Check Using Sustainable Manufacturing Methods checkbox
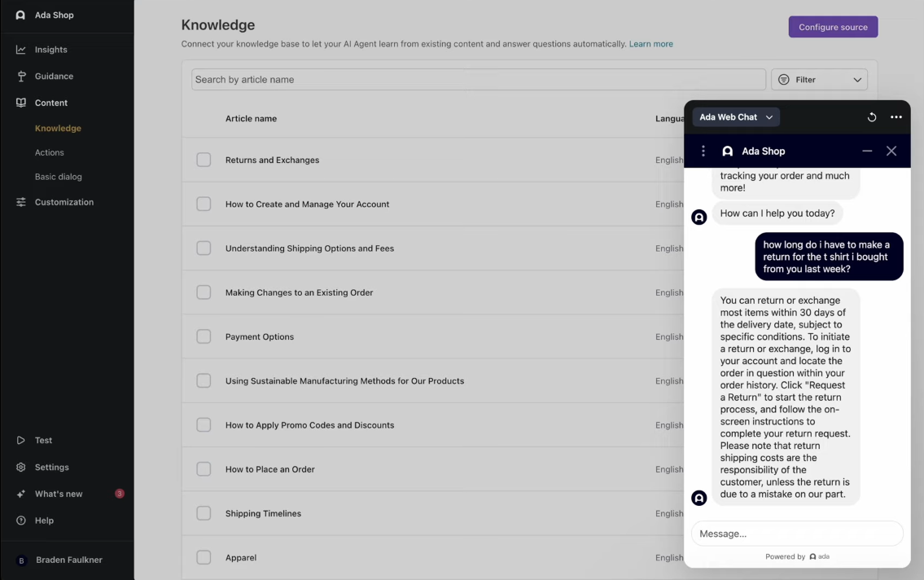Screen dimensions: 924x580 (204, 380)
